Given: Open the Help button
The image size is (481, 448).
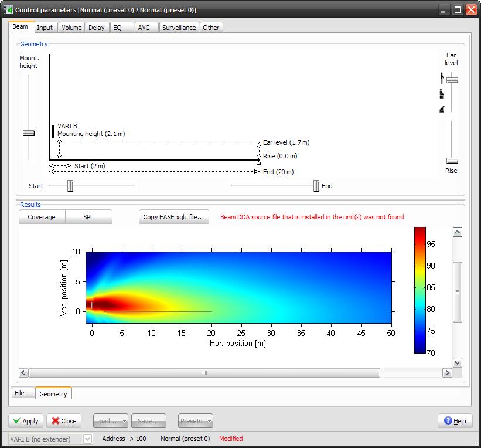Looking at the screenshot, I should click(x=455, y=420).
